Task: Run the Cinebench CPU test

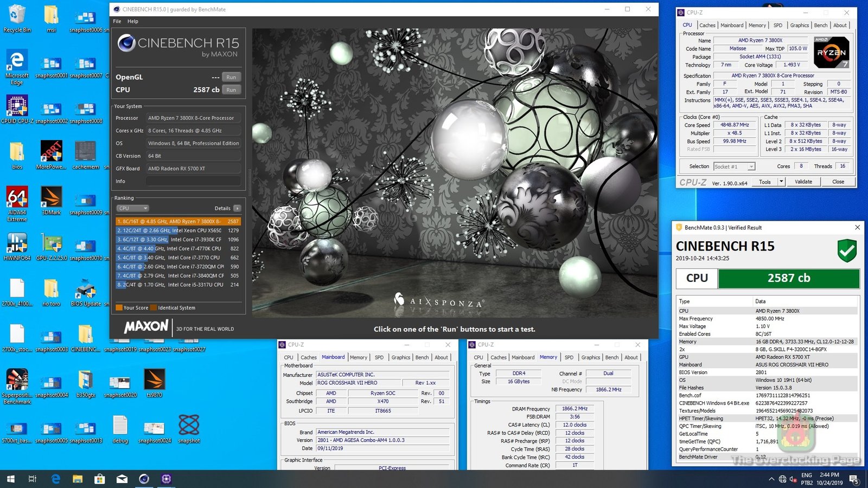Action: 231,90
